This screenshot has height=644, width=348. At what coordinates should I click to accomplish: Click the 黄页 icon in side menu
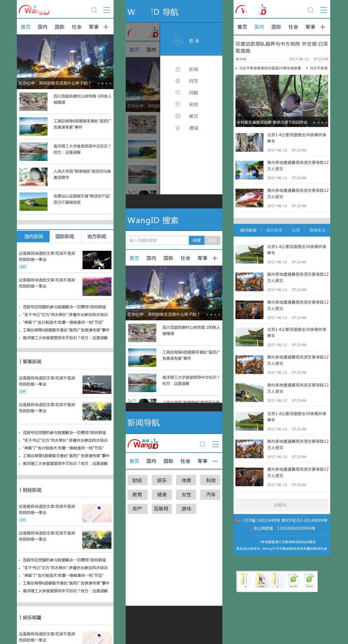(178, 116)
